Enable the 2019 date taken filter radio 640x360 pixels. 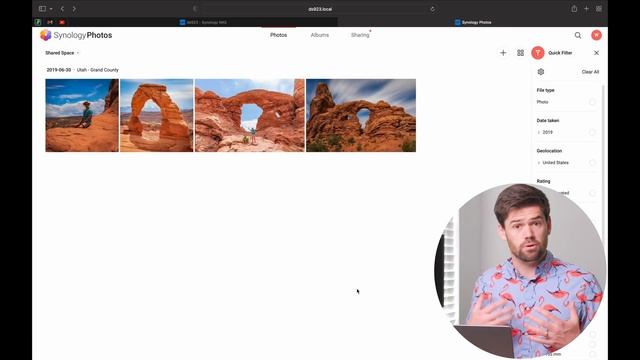[592, 132]
